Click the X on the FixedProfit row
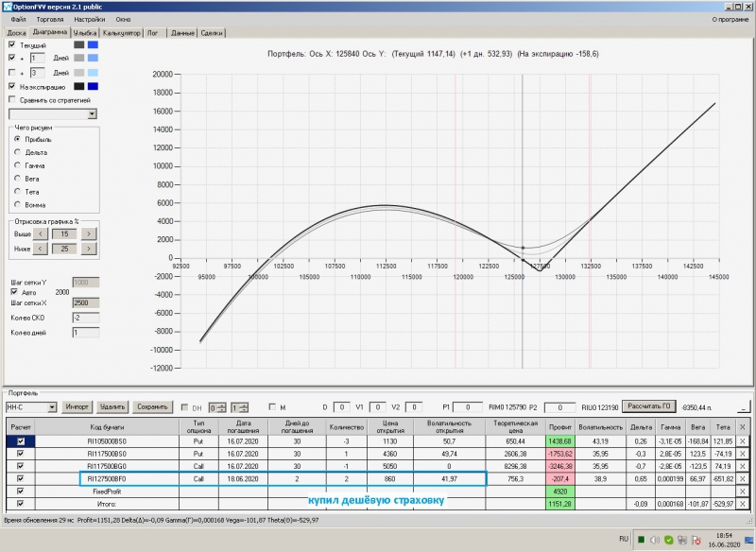756x552 pixels. 743,492
